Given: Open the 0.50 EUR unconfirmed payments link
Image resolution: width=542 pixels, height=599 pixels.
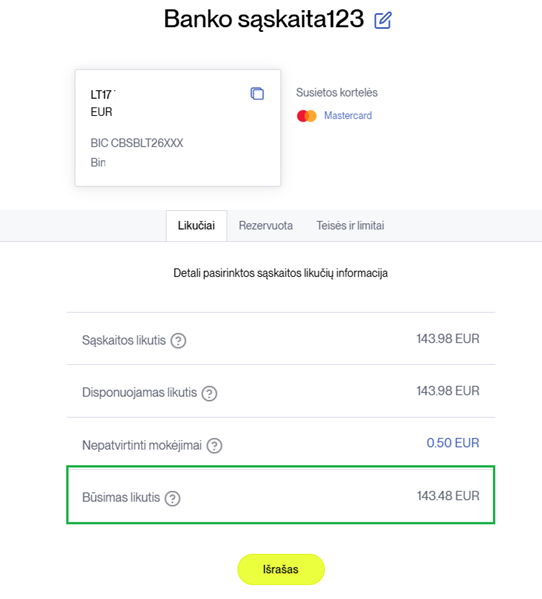Looking at the screenshot, I should [x=453, y=443].
